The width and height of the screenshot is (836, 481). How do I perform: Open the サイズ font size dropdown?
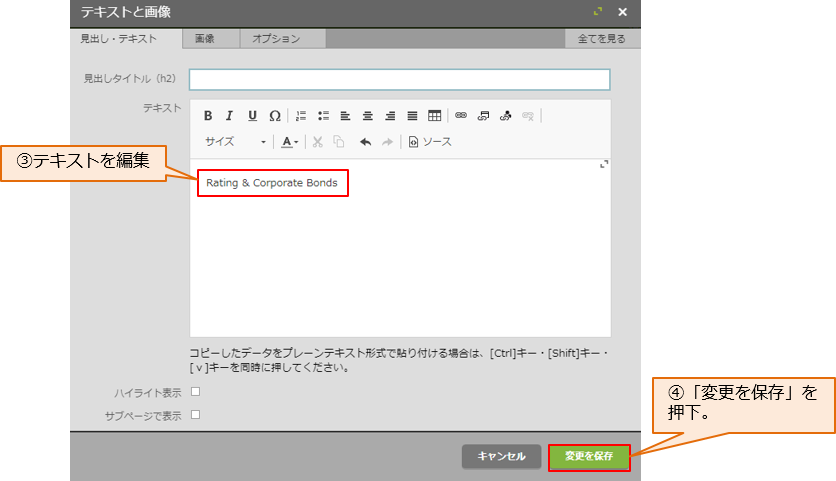click(x=235, y=142)
